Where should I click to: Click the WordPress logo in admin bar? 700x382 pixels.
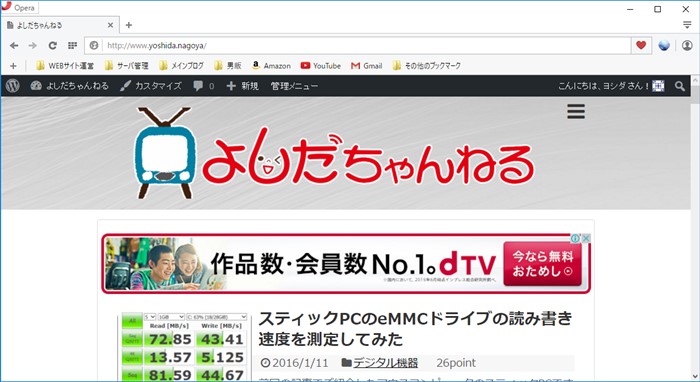click(12, 86)
